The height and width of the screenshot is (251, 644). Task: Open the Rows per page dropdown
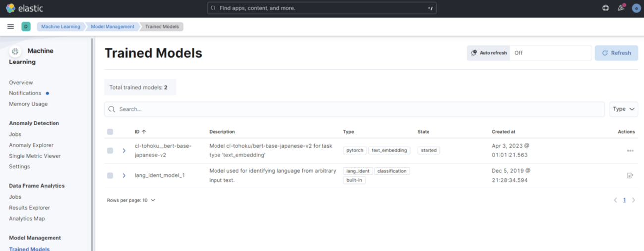tap(131, 200)
